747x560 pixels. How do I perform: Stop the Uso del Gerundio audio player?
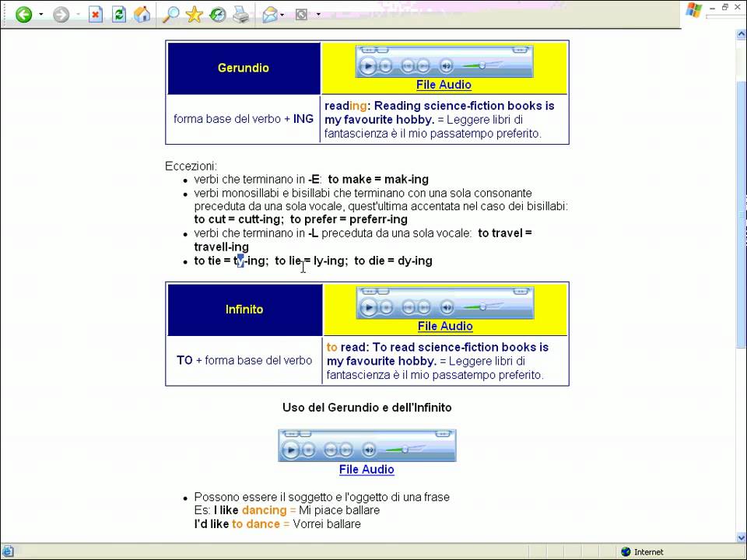pyautogui.click(x=309, y=450)
